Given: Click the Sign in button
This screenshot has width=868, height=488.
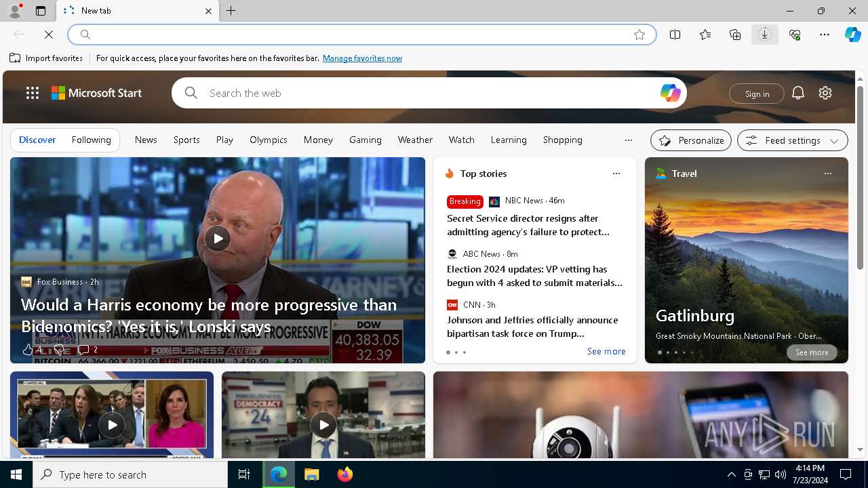Looking at the screenshot, I should pyautogui.click(x=757, y=94).
